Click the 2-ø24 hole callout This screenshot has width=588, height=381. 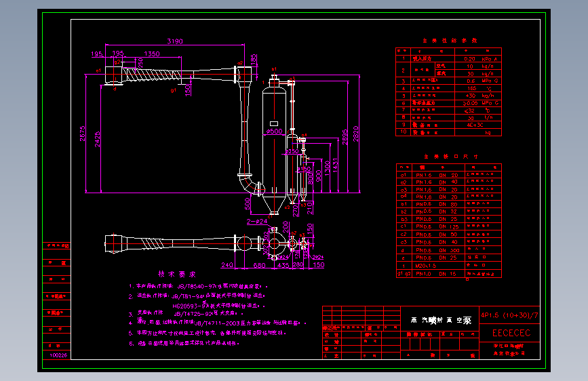[x=257, y=221]
